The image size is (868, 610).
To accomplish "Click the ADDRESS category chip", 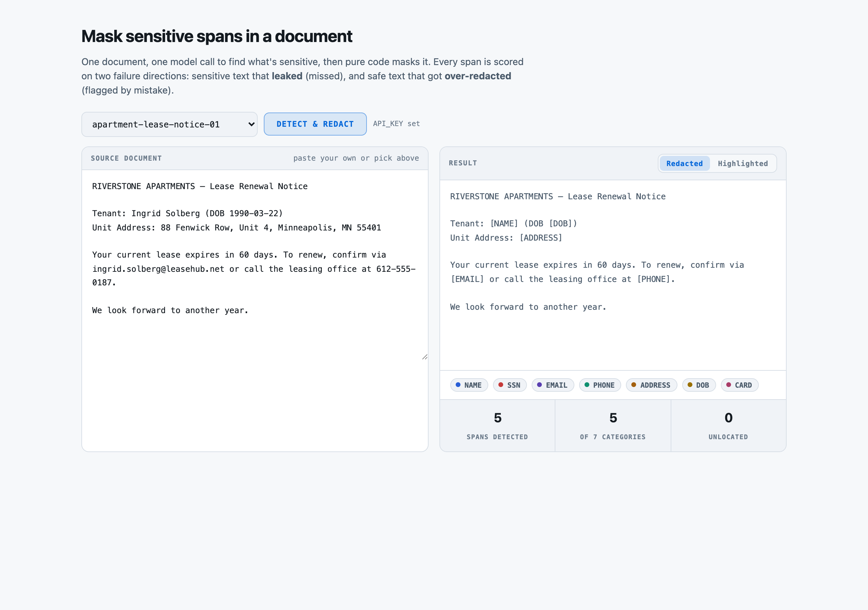I will pyautogui.click(x=651, y=385).
